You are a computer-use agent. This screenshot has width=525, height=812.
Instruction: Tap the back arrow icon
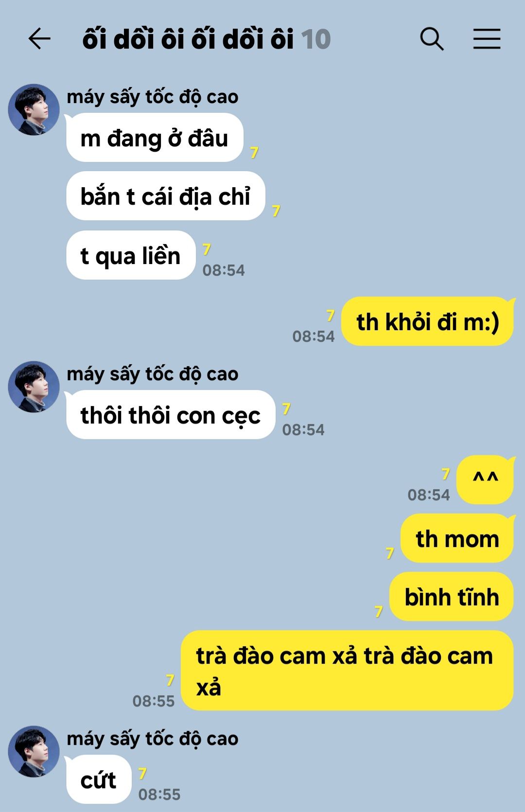pyautogui.click(x=39, y=39)
